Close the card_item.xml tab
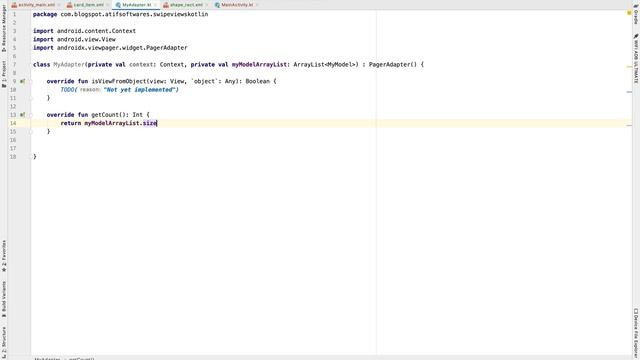This screenshot has width=640, height=360. click(108, 5)
